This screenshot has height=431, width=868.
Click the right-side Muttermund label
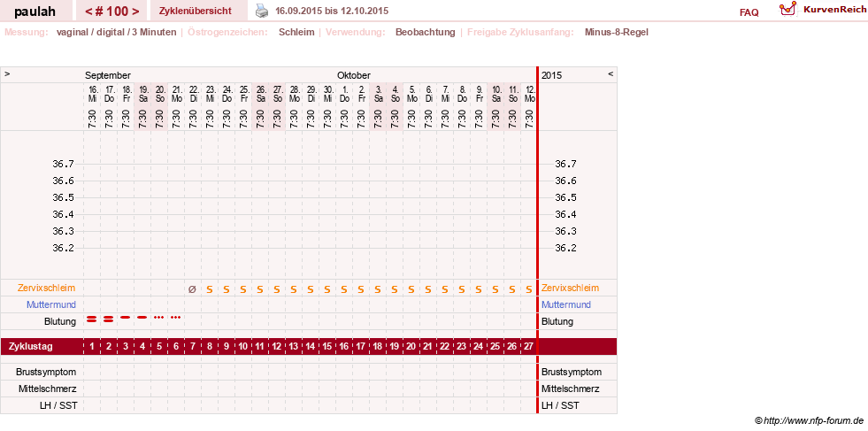point(566,304)
